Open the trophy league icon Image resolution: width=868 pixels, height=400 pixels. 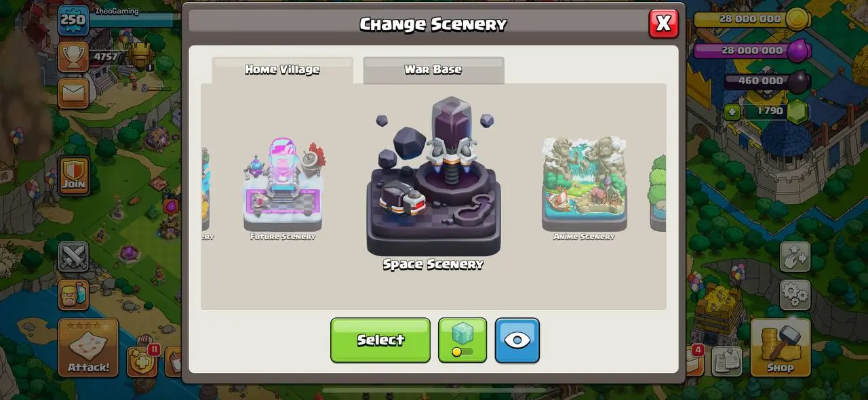[x=73, y=56]
